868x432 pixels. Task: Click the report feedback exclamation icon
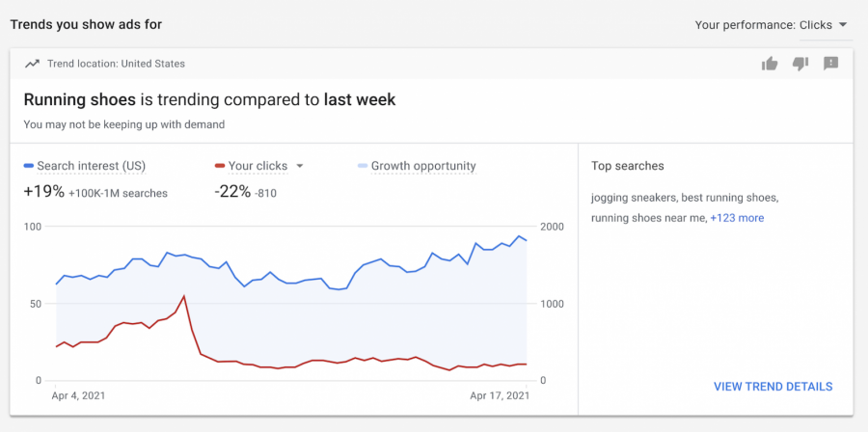click(x=830, y=64)
